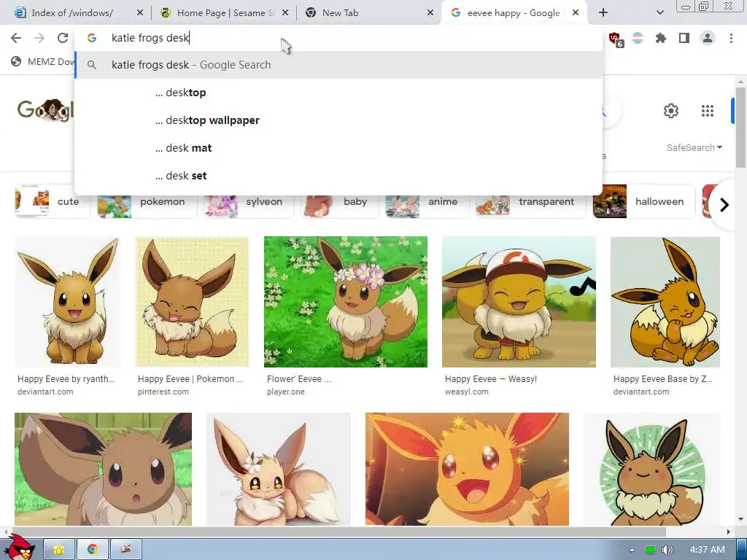Close the Sesame Home Page tab
This screenshot has height=560, width=747.
[x=285, y=13]
